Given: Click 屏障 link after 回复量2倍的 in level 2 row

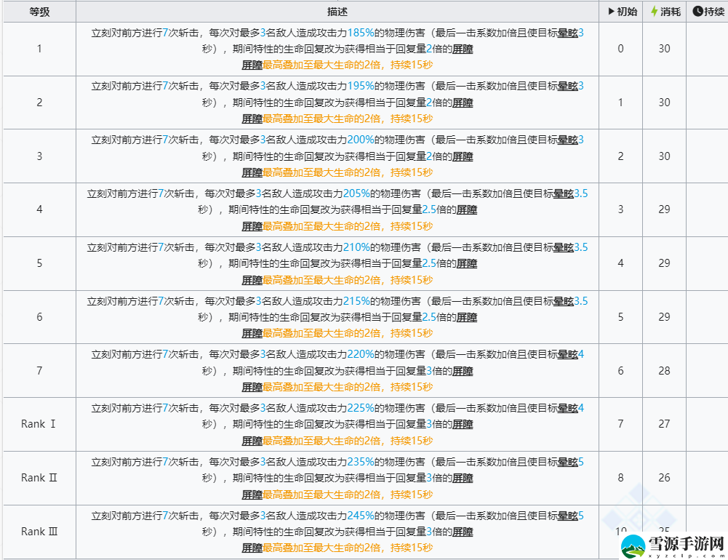Looking at the screenshot, I should point(463,103).
